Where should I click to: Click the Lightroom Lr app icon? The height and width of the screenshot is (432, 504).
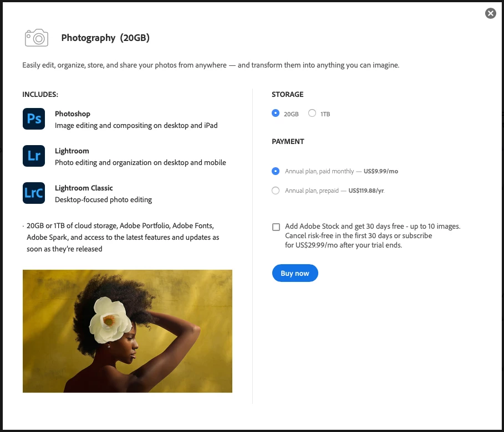34,156
